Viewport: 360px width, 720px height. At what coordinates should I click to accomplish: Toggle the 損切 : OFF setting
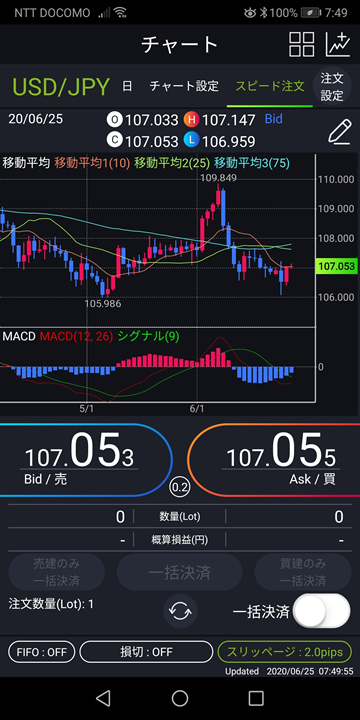point(146,652)
